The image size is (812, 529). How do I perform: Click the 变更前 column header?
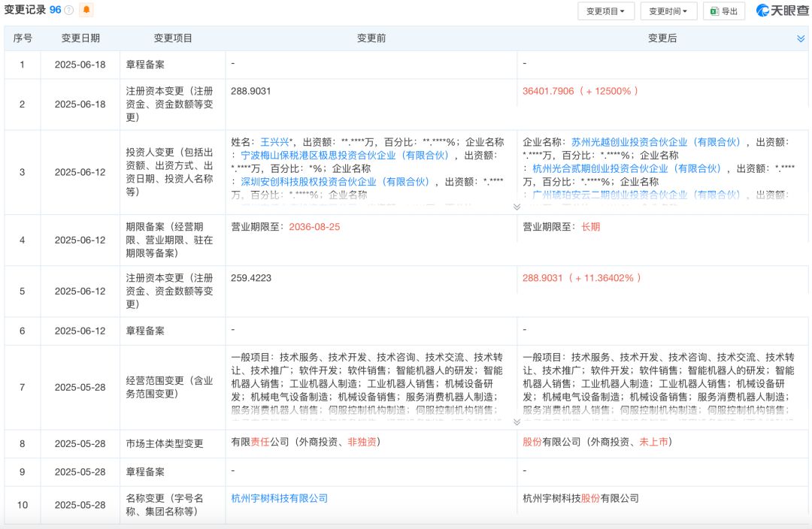(x=371, y=38)
